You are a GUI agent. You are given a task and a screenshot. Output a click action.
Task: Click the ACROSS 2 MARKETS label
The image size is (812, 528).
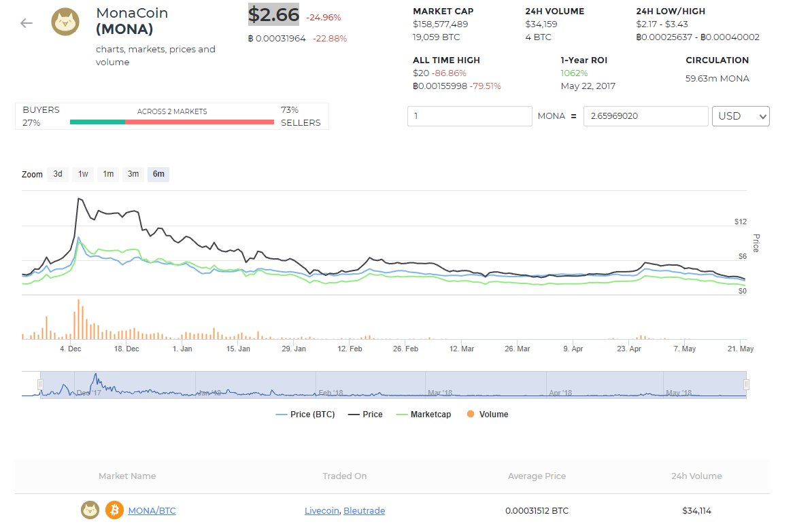click(172, 112)
